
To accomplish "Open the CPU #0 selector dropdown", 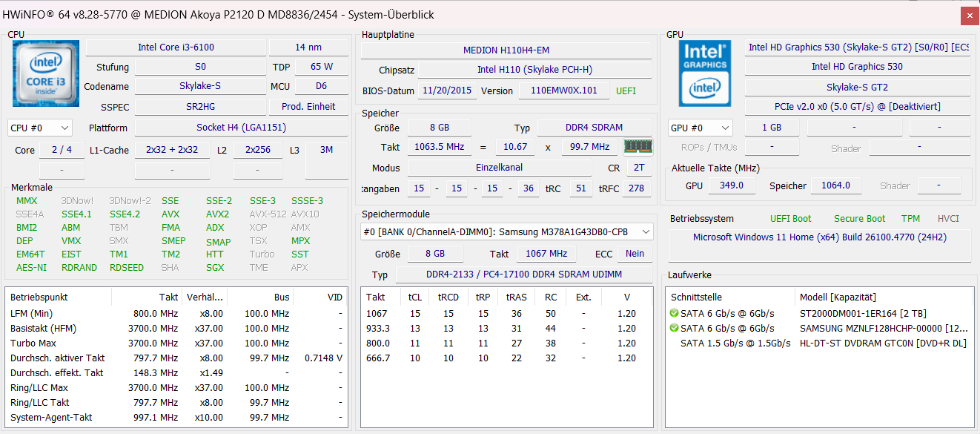I will click(40, 128).
